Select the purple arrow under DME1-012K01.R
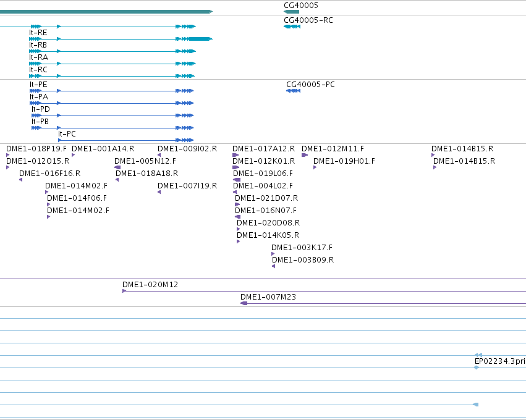This screenshot has height=420, width=526. pyautogui.click(x=236, y=167)
